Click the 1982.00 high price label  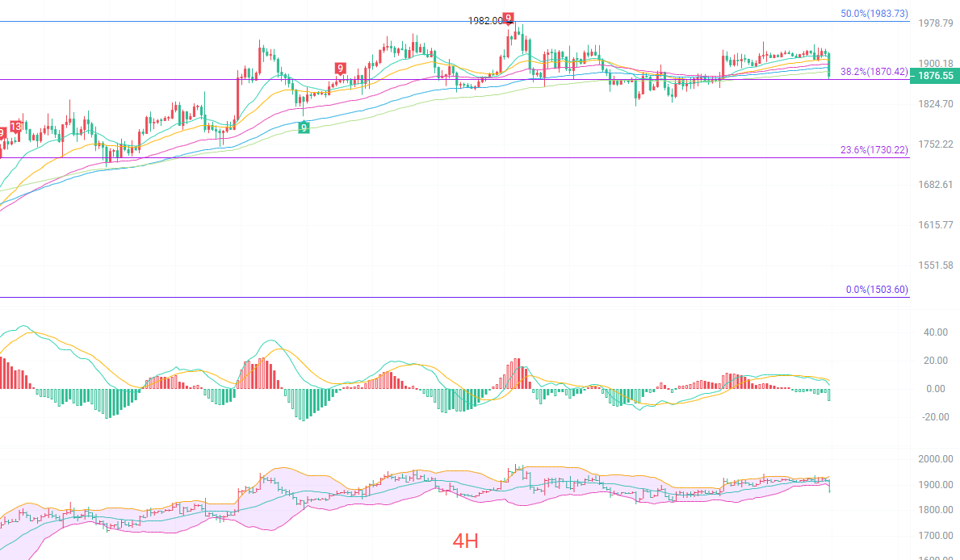coord(485,21)
